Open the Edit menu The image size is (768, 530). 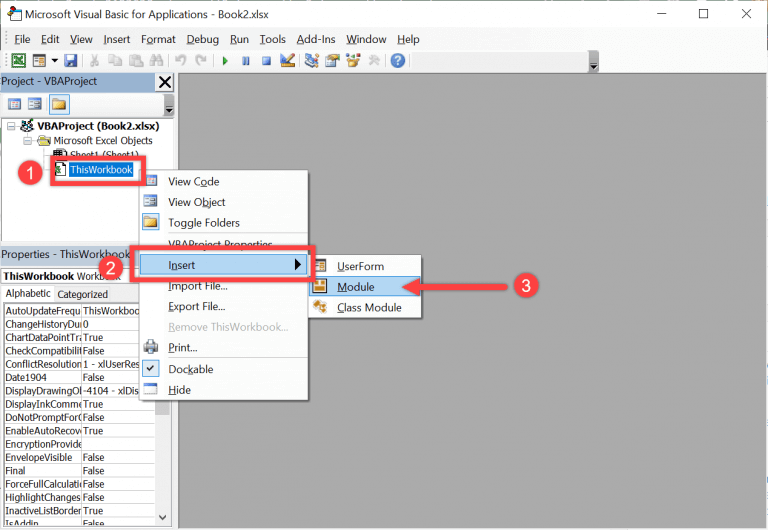coord(50,39)
